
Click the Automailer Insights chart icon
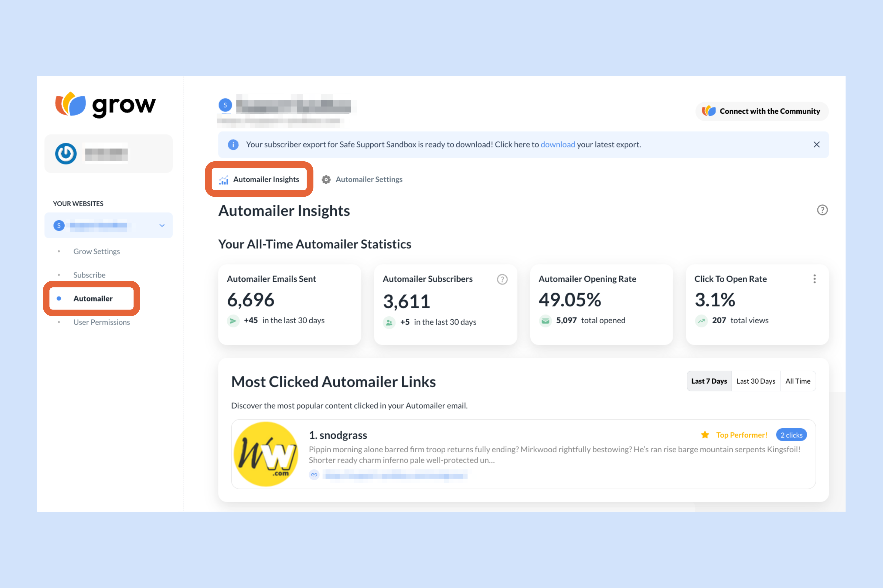[224, 180]
